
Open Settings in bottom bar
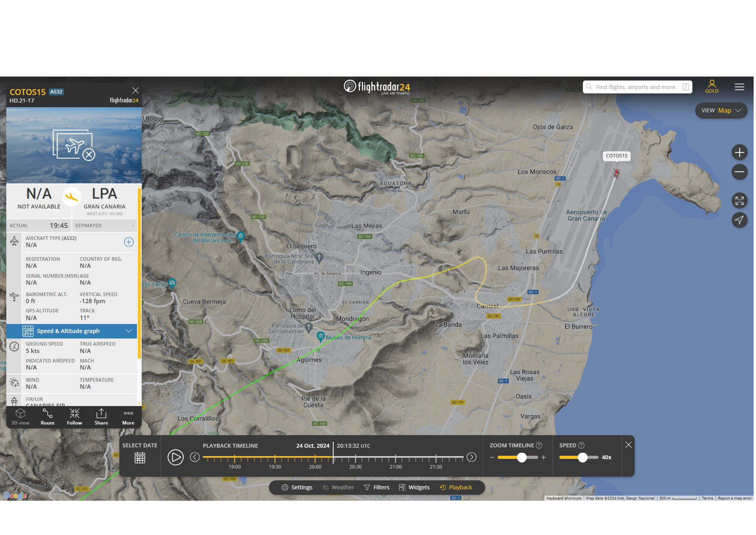(x=297, y=488)
